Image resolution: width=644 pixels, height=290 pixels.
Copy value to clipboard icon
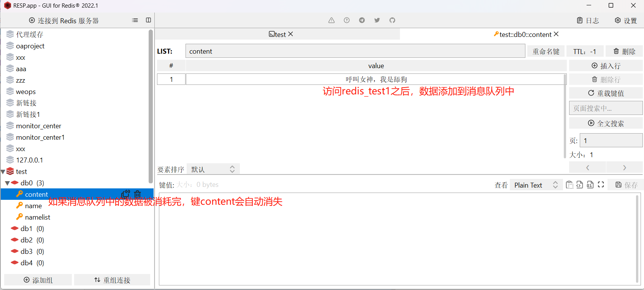569,185
